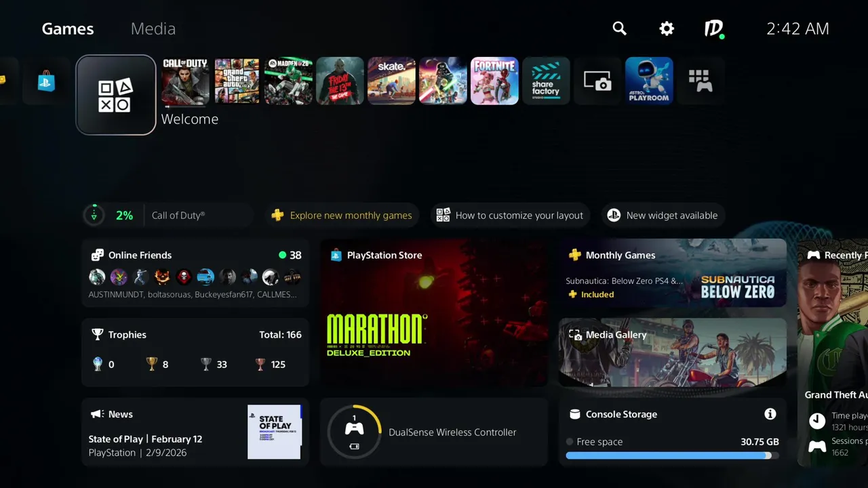The image size is (868, 488).
Task: Select the Welcome hub tile
Action: [x=116, y=95]
